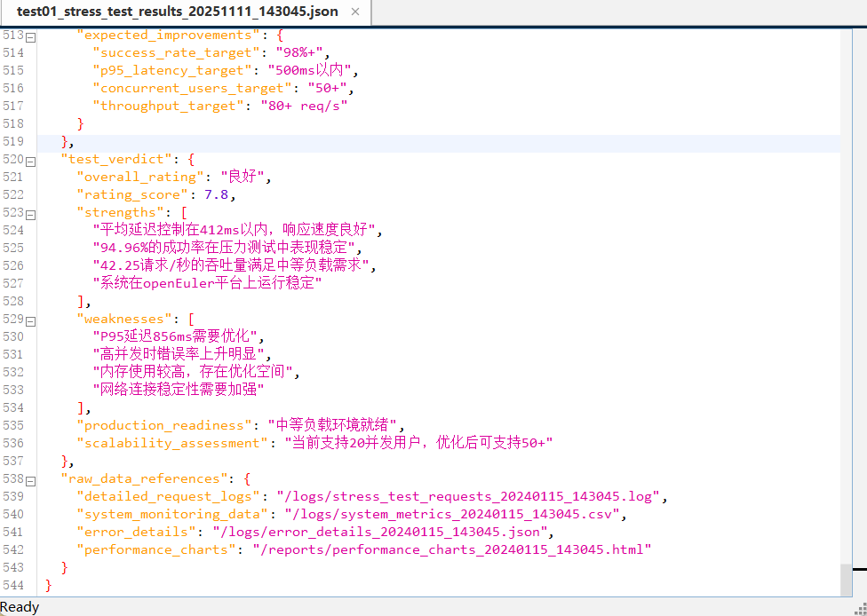Screen dimensions: 867x616
Task: Select the test01_stress_test_results_20251111_143045.json tab
Action: pos(186,12)
